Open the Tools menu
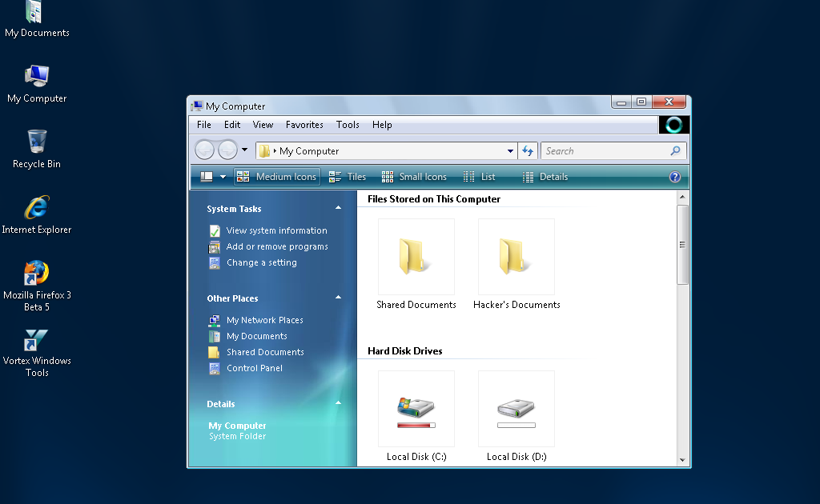 (x=348, y=125)
